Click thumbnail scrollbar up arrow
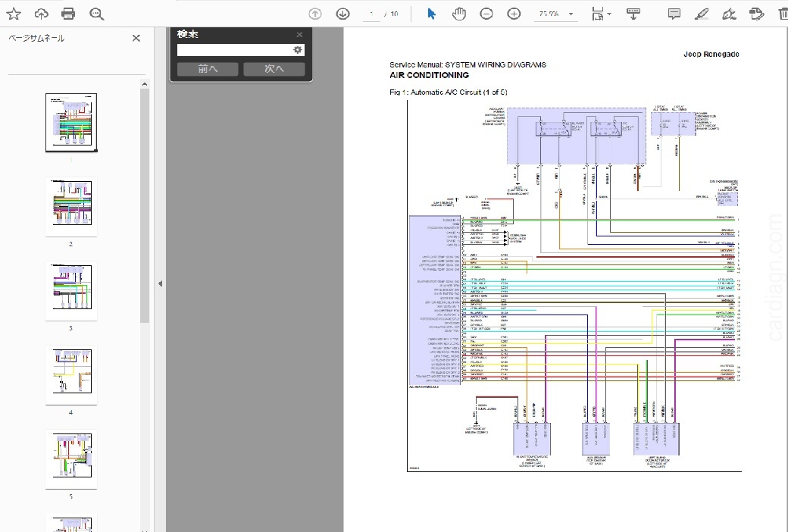Viewport: 788px width, 532px height. (x=145, y=84)
